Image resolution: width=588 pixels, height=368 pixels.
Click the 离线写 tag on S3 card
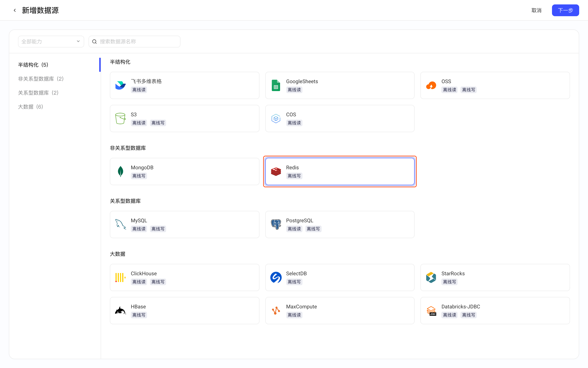pyautogui.click(x=158, y=123)
